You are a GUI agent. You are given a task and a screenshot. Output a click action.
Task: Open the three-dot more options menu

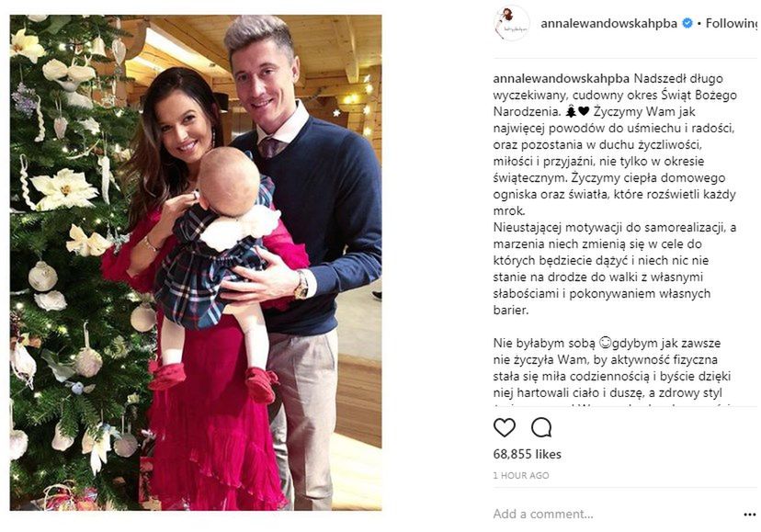pyautogui.click(x=750, y=515)
